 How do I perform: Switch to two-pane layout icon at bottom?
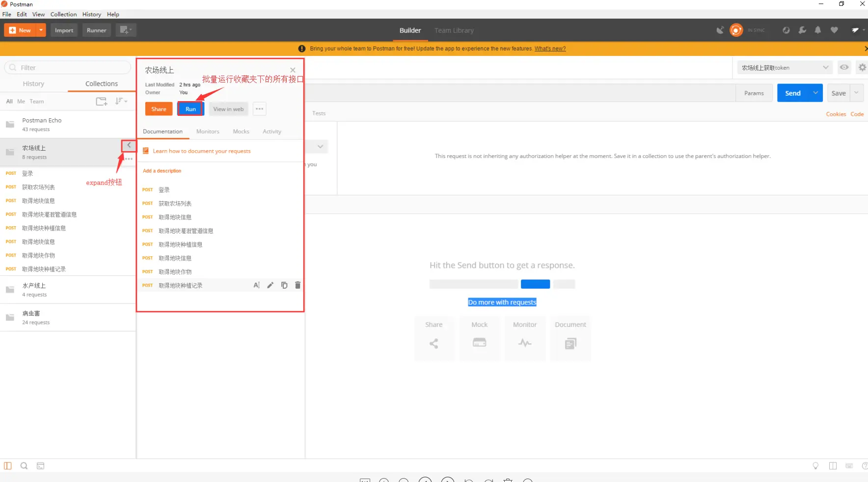coord(833,466)
